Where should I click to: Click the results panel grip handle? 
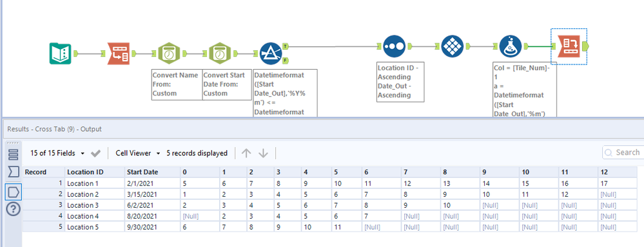click(x=13, y=143)
